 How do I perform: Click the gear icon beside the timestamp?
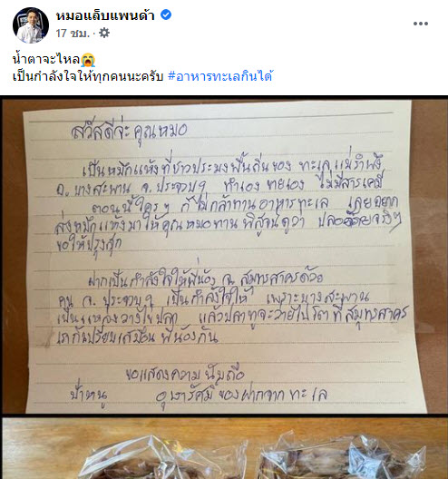click(x=104, y=33)
